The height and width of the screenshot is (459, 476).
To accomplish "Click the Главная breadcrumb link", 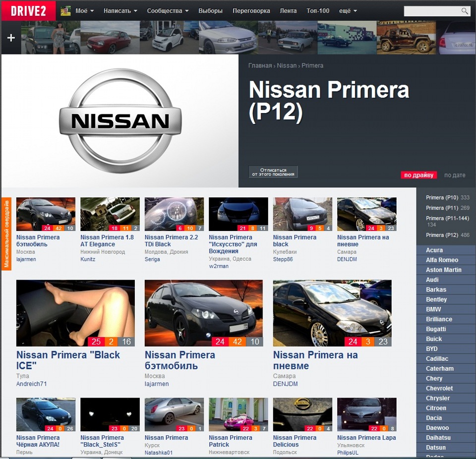I will 260,65.
